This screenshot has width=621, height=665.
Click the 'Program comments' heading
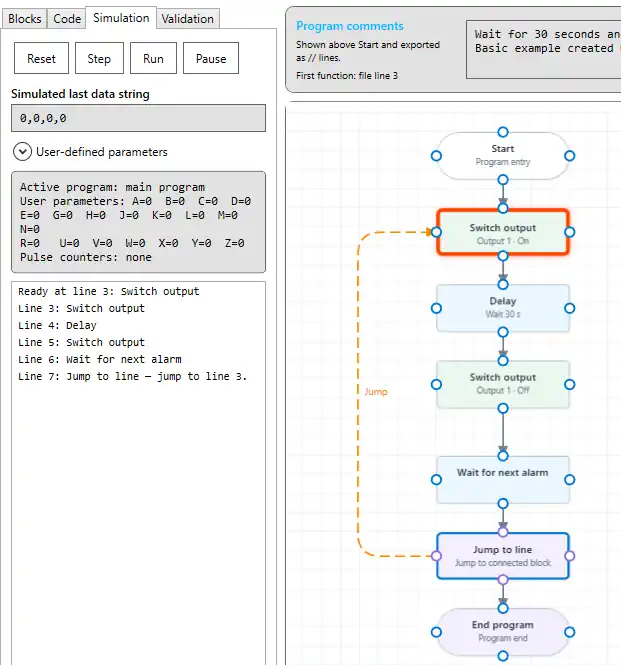350,26
